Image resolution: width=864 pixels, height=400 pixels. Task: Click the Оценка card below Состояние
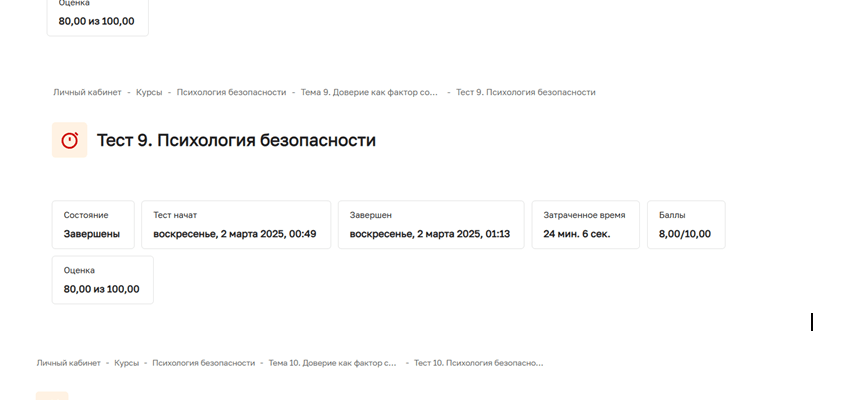pos(102,280)
